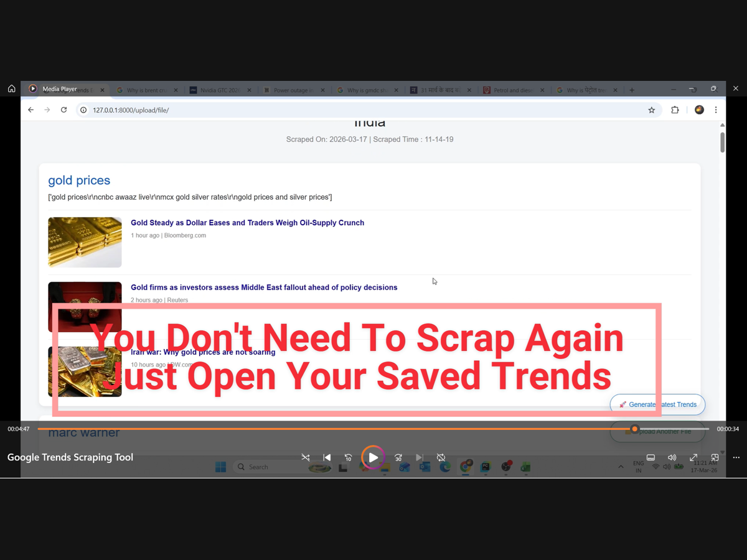
Task: Toggle repeat mode
Action: tap(441, 457)
